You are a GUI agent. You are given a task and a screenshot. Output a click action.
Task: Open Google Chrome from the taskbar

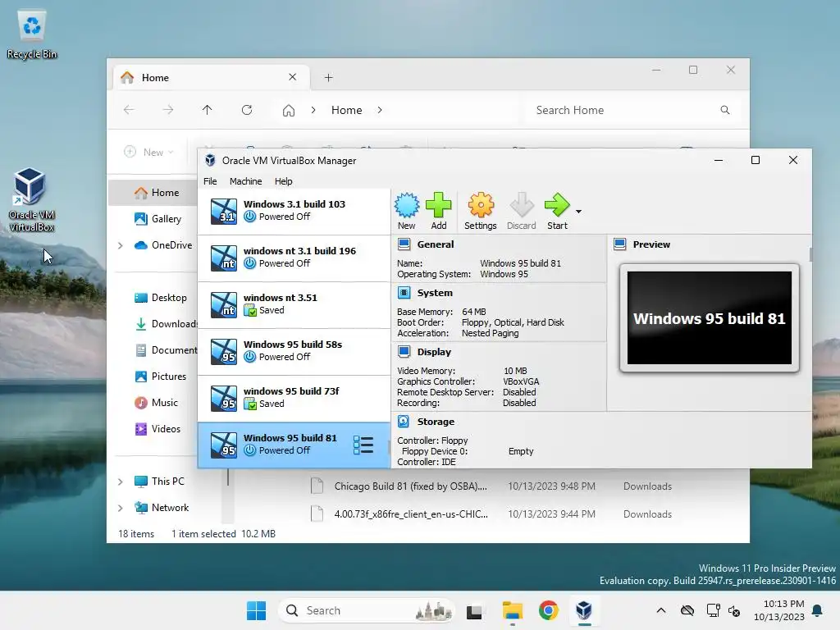coord(549,610)
